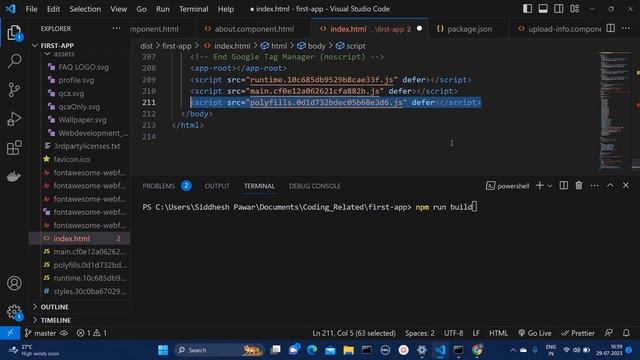Switch to the Debug Console tab

pos(314,186)
